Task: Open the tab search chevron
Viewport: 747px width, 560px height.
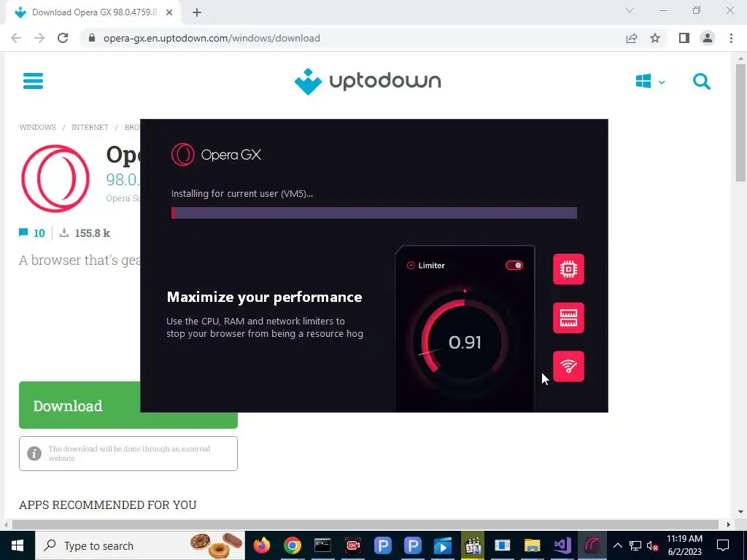Action: [x=630, y=10]
